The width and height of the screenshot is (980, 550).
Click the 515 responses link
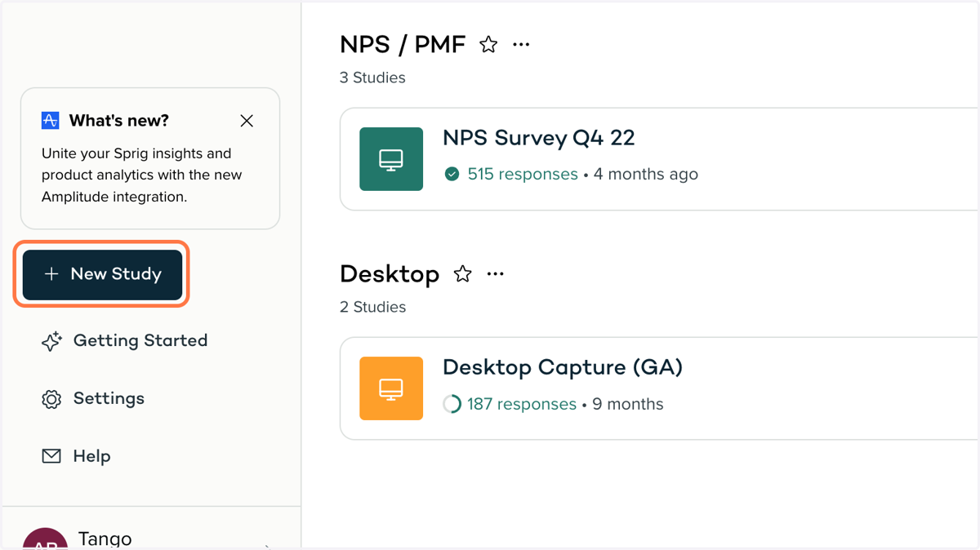(x=523, y=174)
